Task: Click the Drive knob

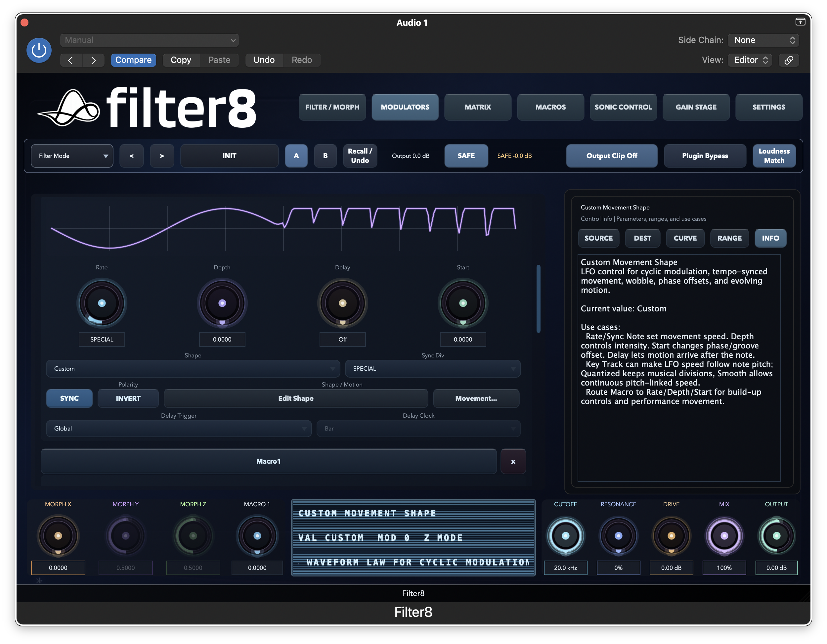Action: (x=671, y=536)
